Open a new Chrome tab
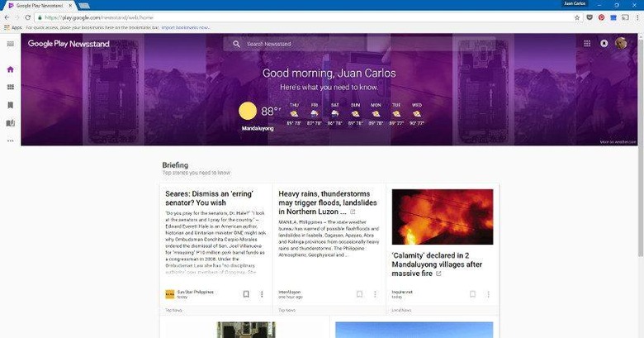The image size is (644, 338). point(84,6)
